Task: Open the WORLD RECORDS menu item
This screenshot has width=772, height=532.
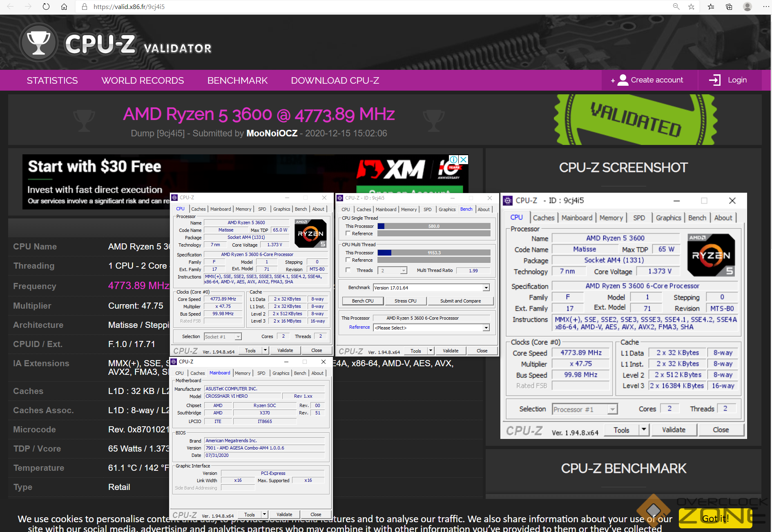Action: [143, 80]
